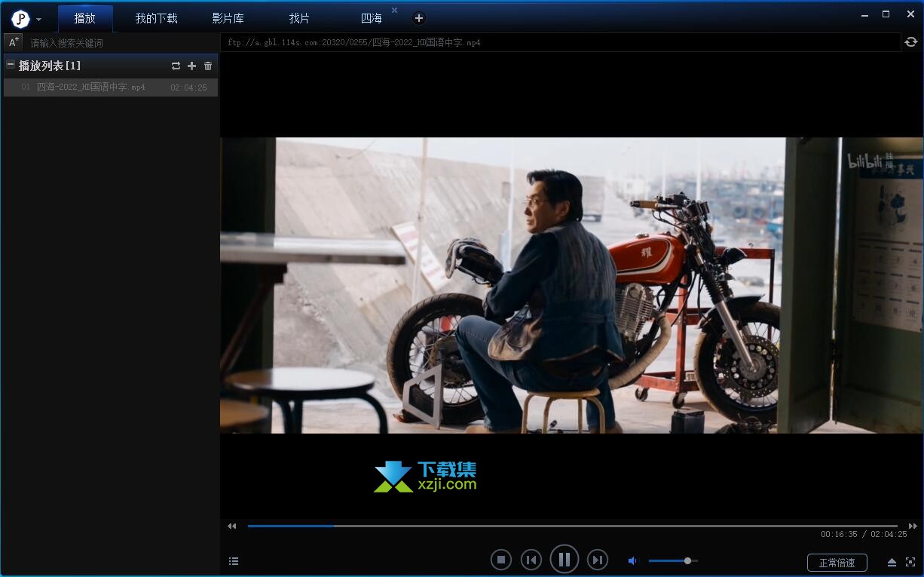
Task: Expand the dropdown arrow beside the logo
Action: 38,20
